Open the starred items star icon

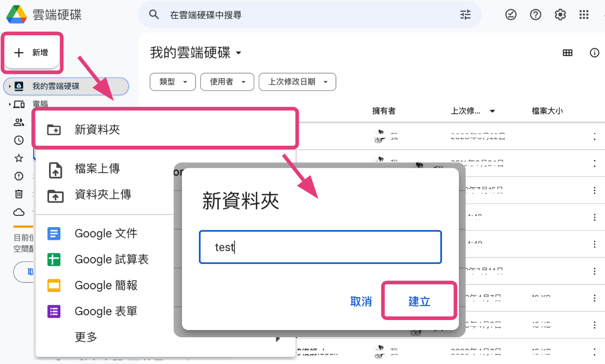tap(19, 158)
